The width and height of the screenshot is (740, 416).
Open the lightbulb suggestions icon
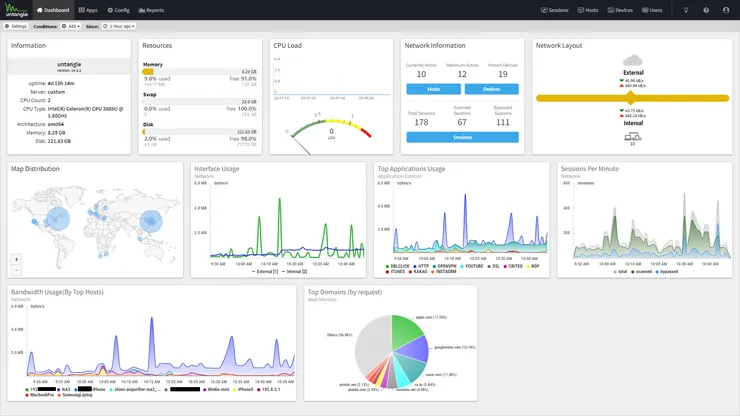(x=686, y=10)
